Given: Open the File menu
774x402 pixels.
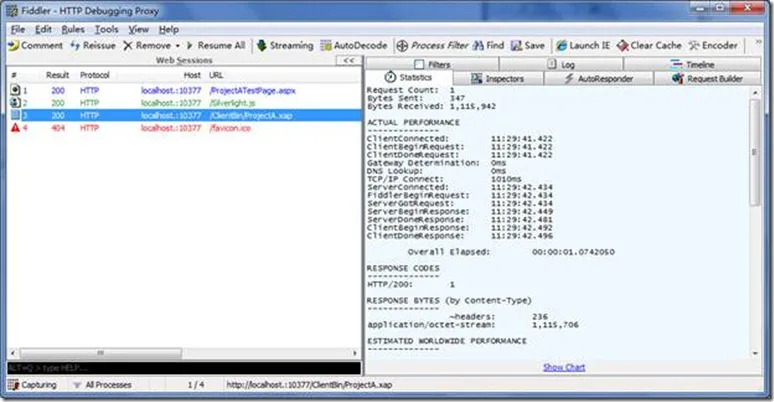Looking at the screenshot, I should pyautogui.click(x=18, y=30).
